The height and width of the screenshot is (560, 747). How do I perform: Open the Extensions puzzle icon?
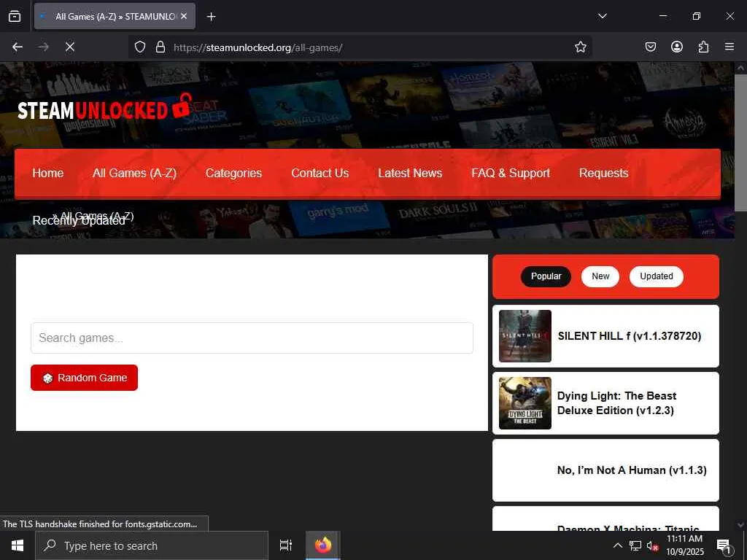[x=703, y=47]
